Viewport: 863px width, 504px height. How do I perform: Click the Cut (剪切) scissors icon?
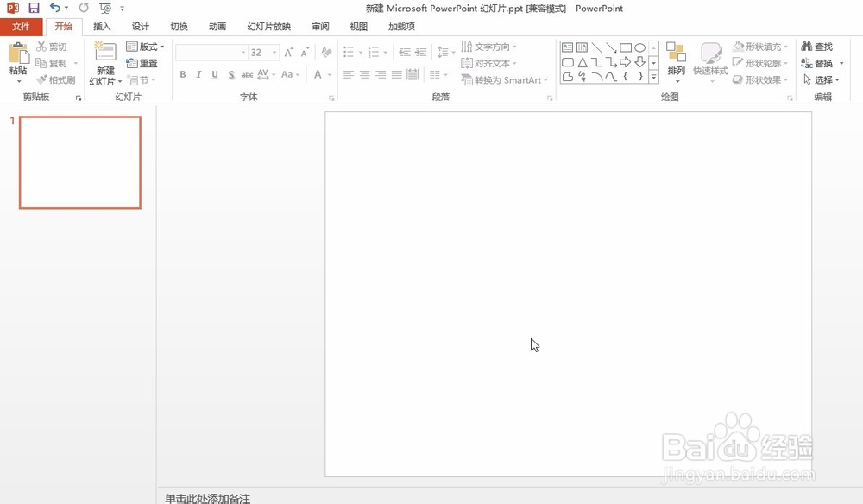click(41, 47)
